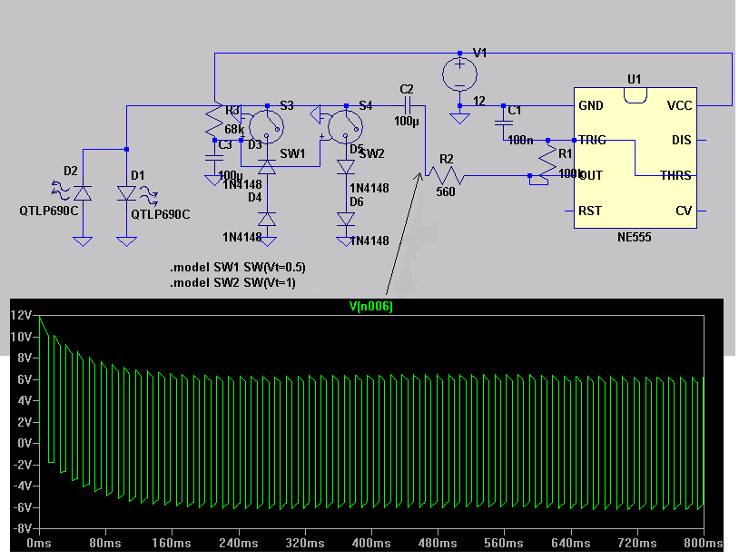Click the 0V label on plot axis
739x560 pixels.
tap(25, 444)
